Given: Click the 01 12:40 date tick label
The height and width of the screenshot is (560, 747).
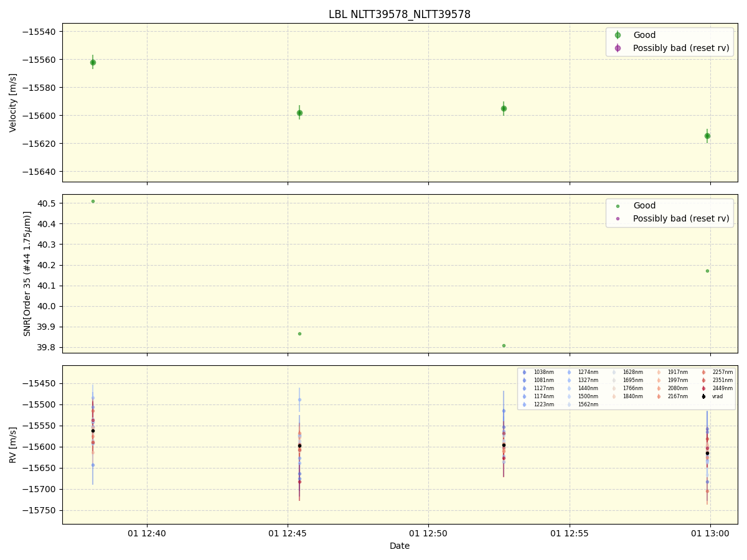Looking at the screenshot, I should pyautogui.click(x=147, y=533).
